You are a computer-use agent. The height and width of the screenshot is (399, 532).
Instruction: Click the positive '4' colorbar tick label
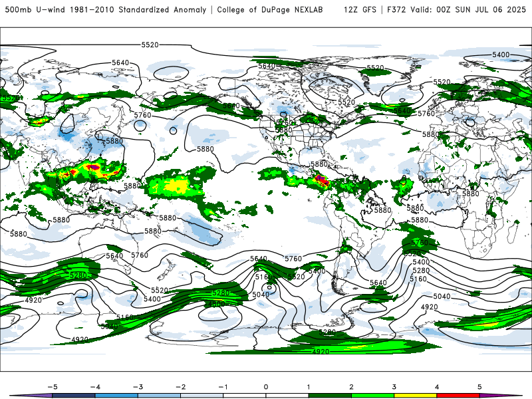(437, 387)
